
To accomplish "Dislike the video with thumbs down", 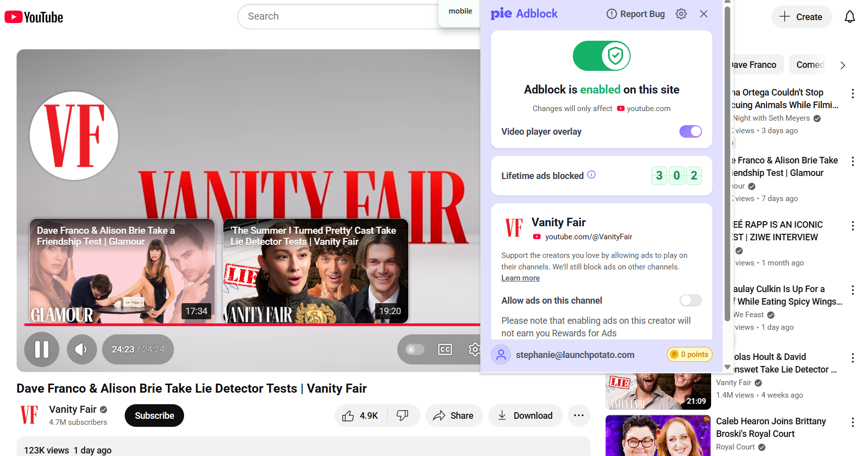I will [x=403, y=416].
